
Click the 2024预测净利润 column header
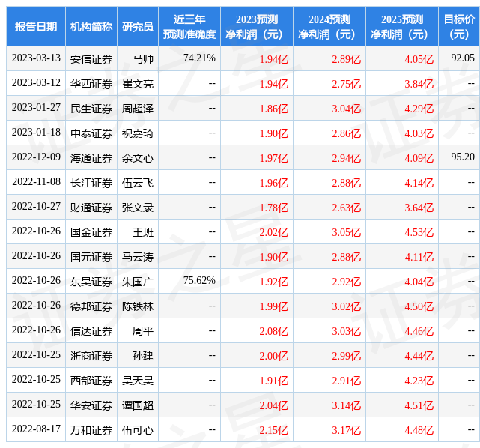329,27
